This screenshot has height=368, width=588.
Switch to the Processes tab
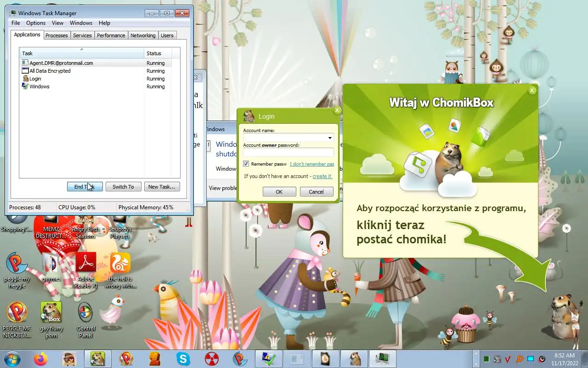57,35
